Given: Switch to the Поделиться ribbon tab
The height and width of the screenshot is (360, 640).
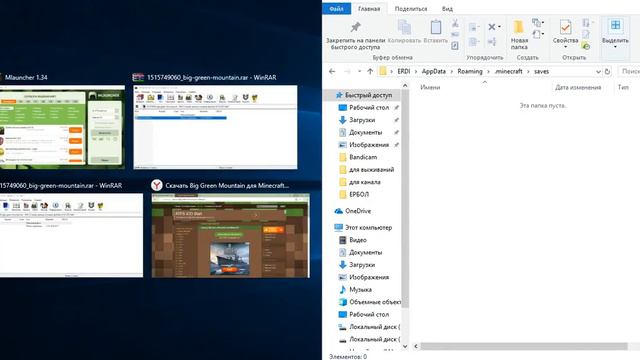Looking at the screenshot, I should [x=411, y=9].
